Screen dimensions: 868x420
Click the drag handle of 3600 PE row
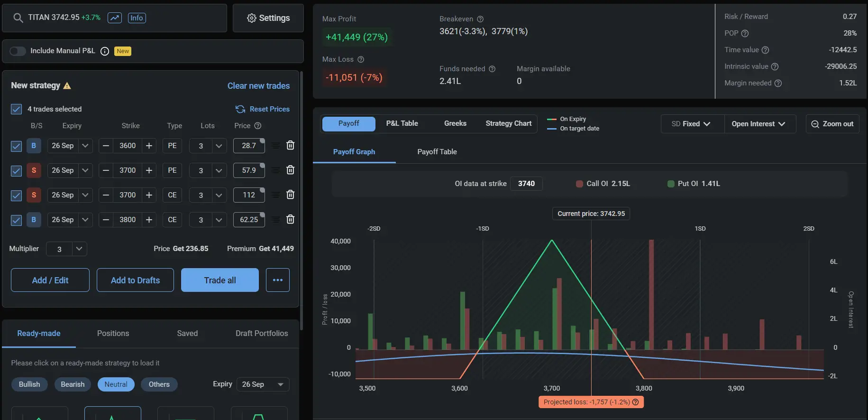point(275,146)
